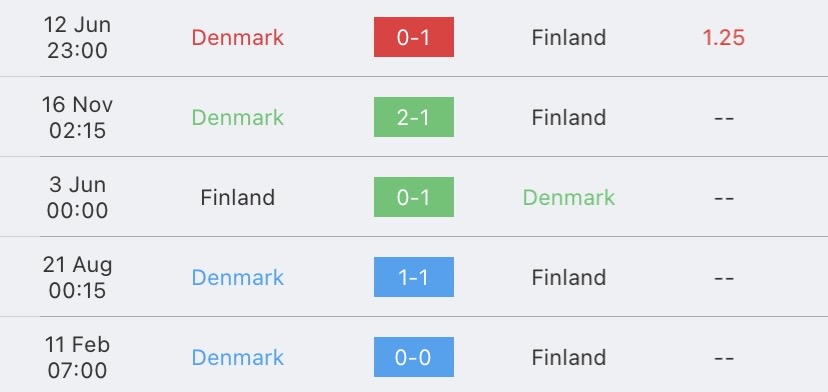This screenshot has width=828, height=392.
Task: Open the blue 1-1 score badge
Action: [x=413, y=277]
